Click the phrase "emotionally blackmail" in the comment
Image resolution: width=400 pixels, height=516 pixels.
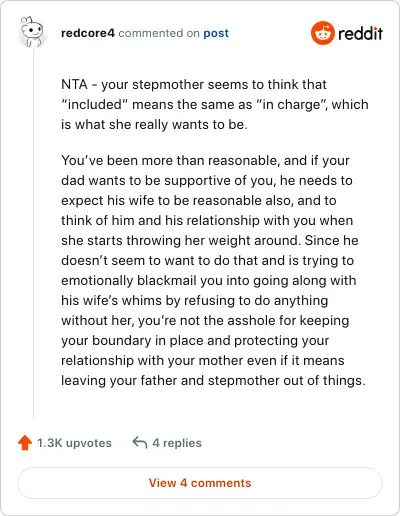129,280
